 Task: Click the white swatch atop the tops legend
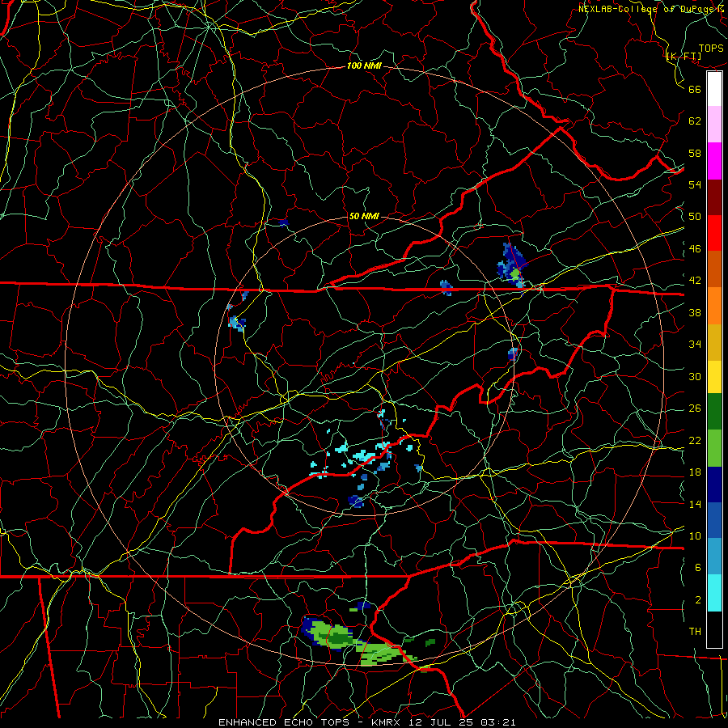tap(714, 89)
